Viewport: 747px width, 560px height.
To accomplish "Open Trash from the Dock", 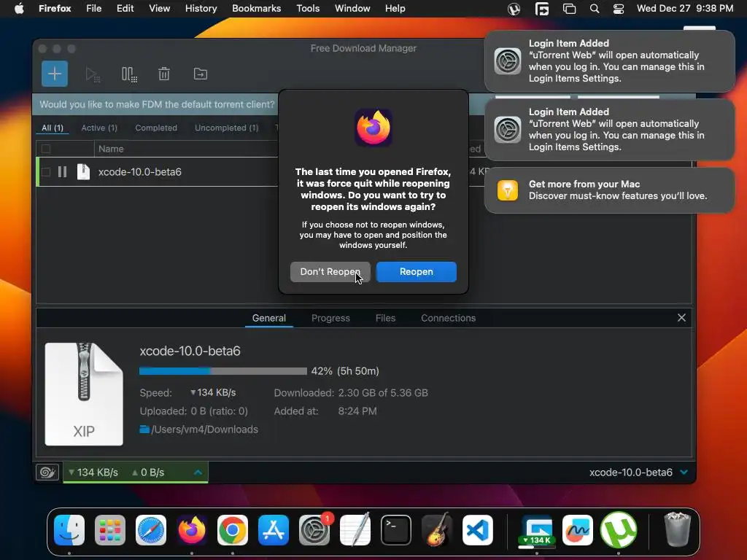I will click(677, 530).
